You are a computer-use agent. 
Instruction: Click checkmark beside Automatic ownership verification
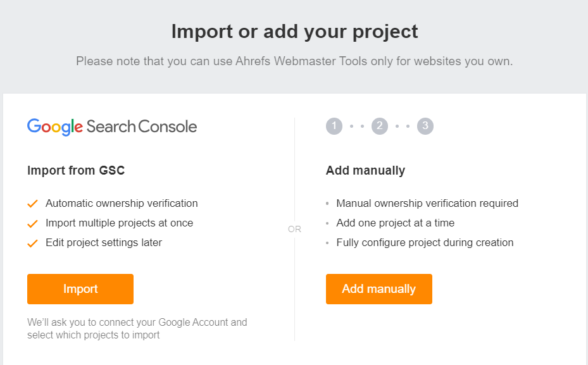[x=33, y=204]
